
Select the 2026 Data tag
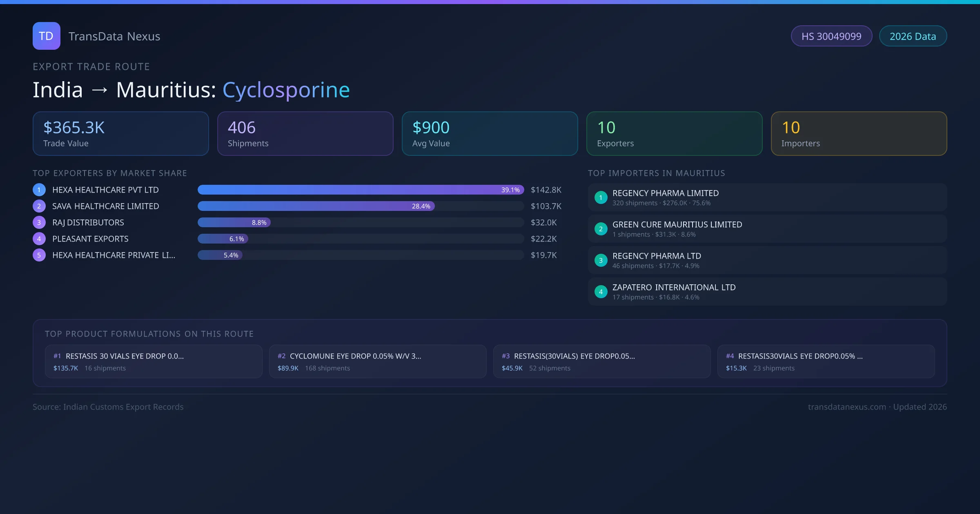(913, 36)
